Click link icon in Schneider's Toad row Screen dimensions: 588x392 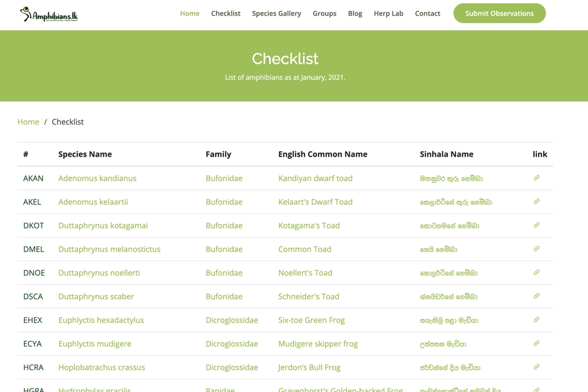tap(536, 296)
